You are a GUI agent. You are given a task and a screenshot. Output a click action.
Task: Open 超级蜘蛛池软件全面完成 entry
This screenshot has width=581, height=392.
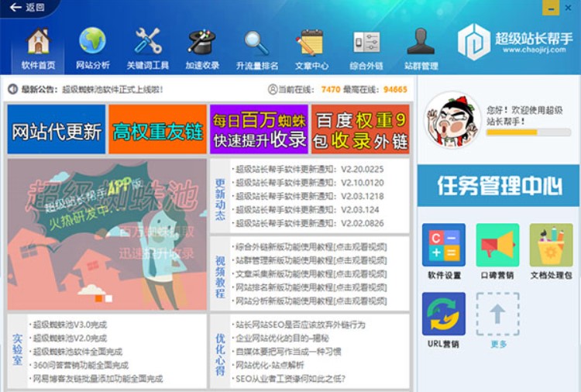click(77, 352)
